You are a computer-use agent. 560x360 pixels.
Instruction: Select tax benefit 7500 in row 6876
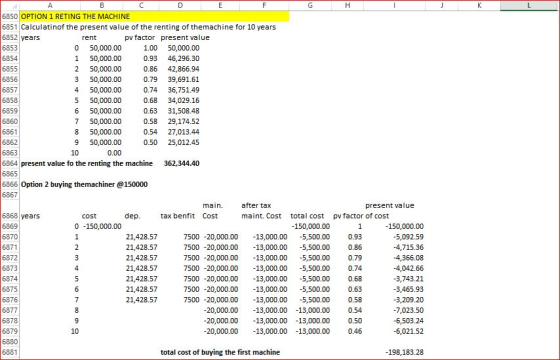[x=191, y=300]
